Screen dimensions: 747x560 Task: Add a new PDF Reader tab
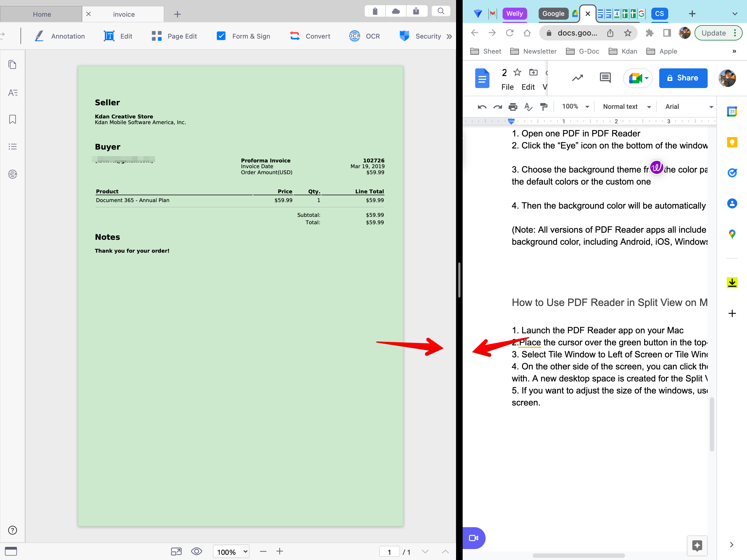point(177,14)
